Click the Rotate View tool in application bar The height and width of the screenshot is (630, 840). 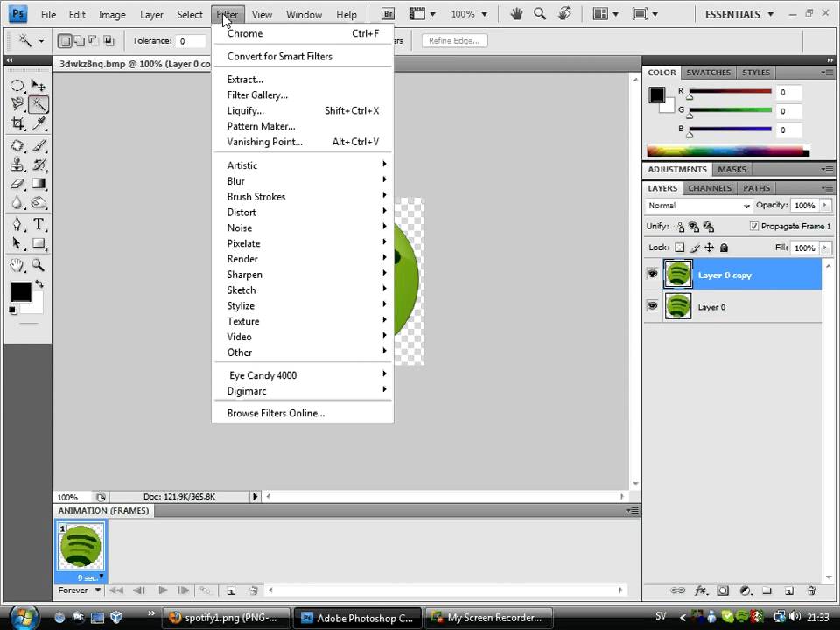tap(564, 14)
